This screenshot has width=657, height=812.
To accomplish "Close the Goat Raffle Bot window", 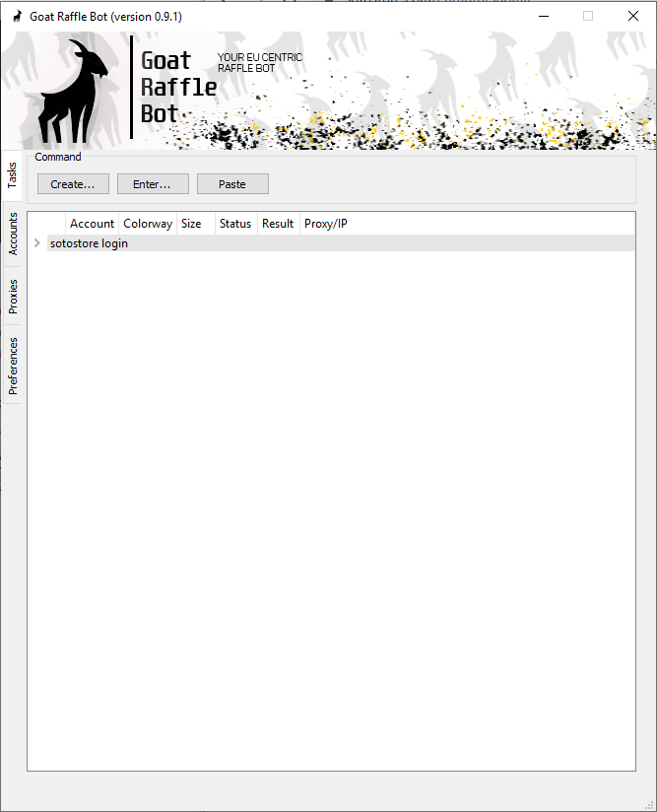I will 633,16.
